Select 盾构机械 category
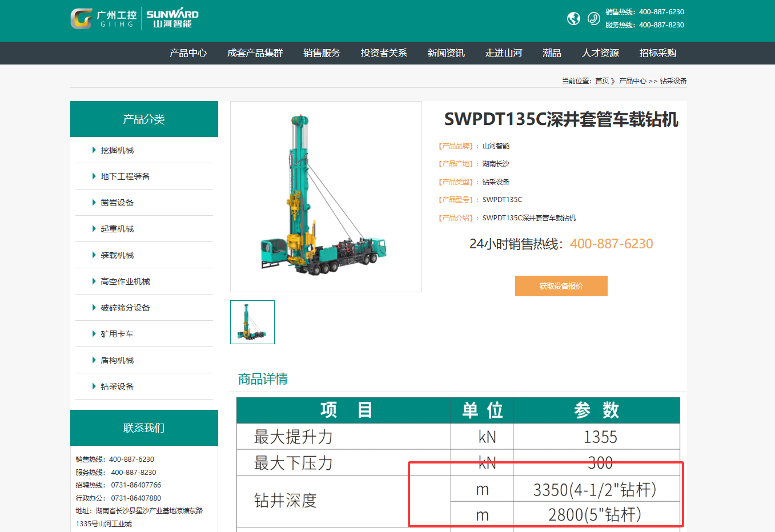Image resolution: width=775 pixels, height=532 pixels. [x=117, y=360]
